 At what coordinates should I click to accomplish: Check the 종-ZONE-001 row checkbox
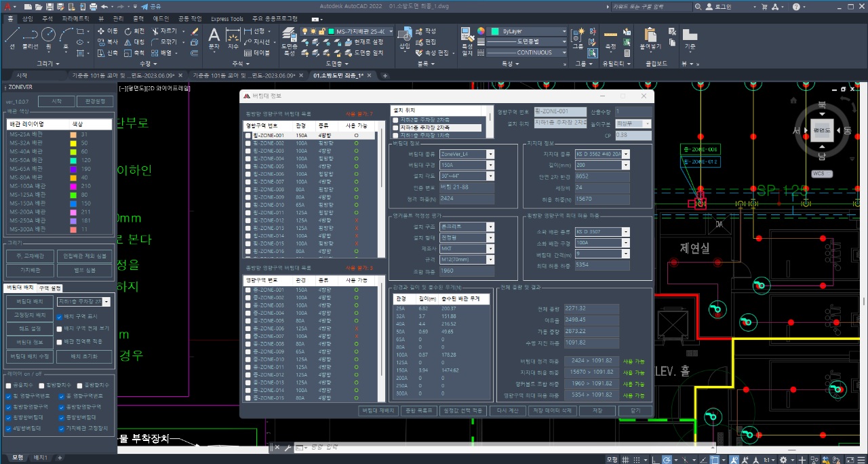point(248,290)
